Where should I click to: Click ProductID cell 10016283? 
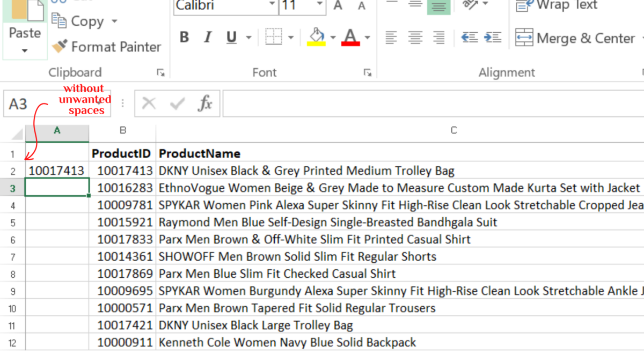point(123,188)
